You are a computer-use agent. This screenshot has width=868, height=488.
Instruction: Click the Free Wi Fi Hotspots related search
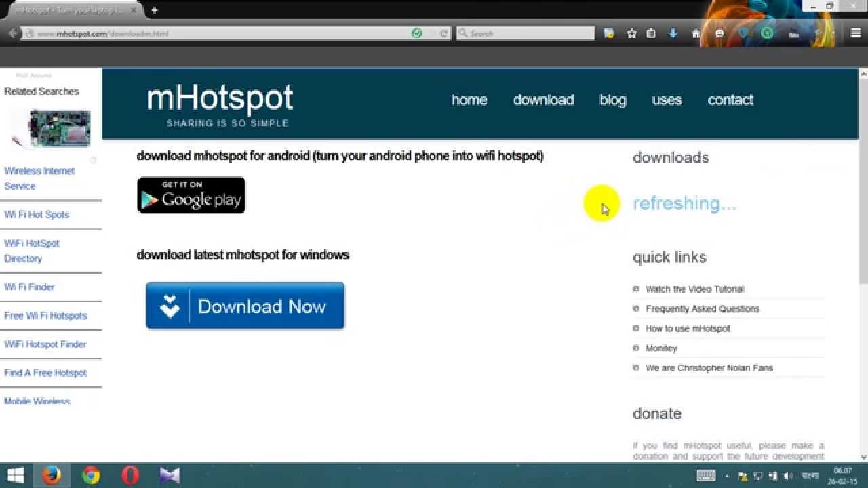pyautogui.click(x=45, y=315)
